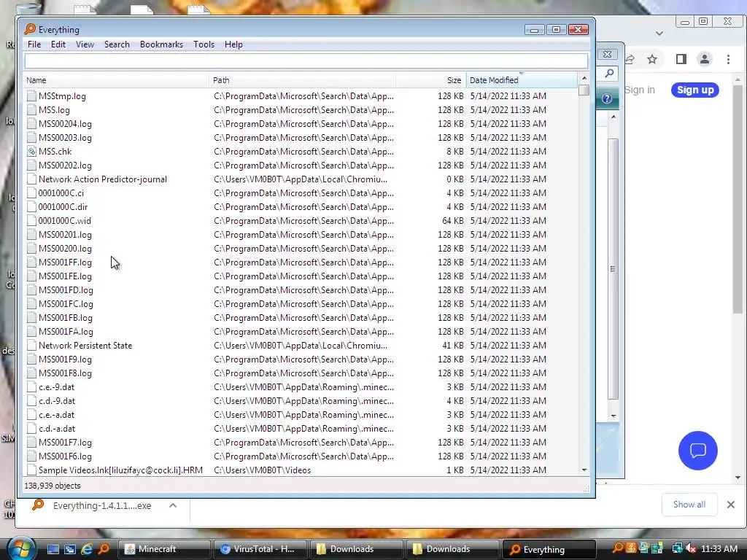The image size is (747, 560).
Task: Select the MSS001F9.log file name
Action: 65,359
